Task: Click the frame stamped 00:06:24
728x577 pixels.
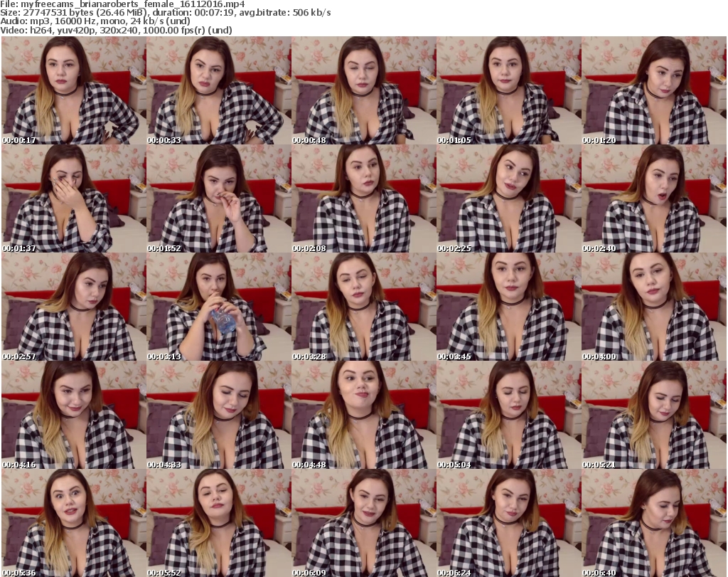Action: 508,523
